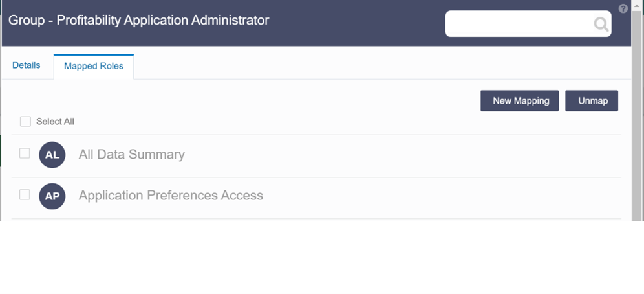Tick the Select All checkbox
Viewport: 644px width, 294px height.
coord(25,121)
